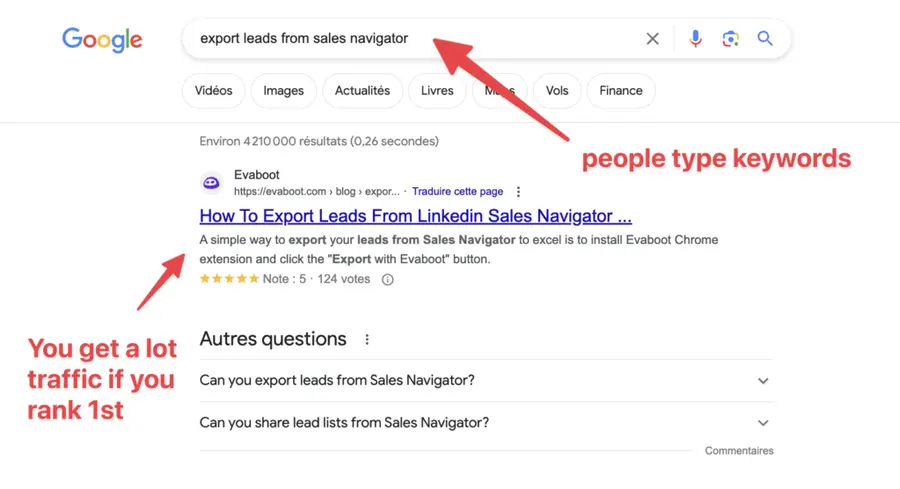Click chevron for share lead lists question
This screenshot has width=900, height=489.
(763, 423)
